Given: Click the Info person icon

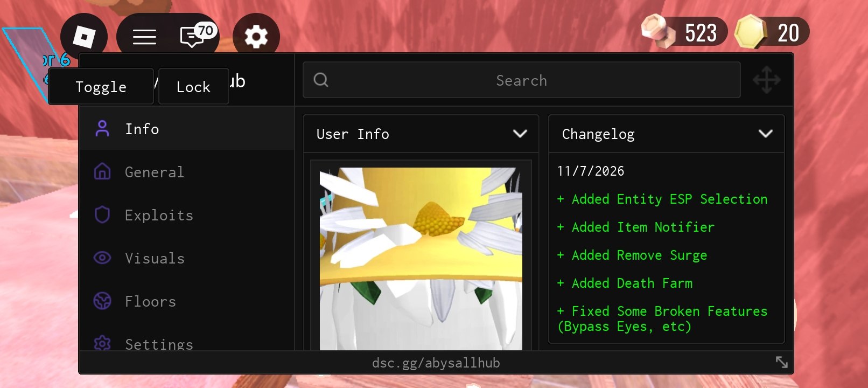Looking at the screenshot, I should pyautogui.click(x=102, y=129).
